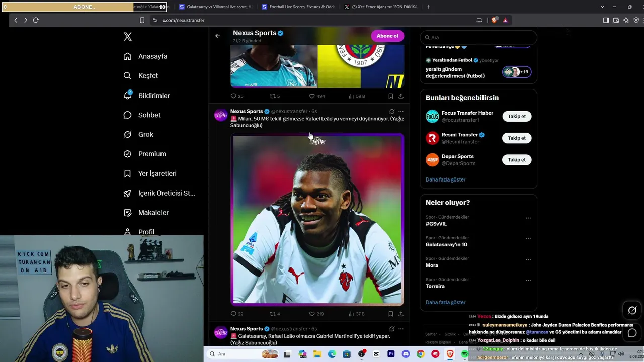Open Premium from the sidebar
644x362 pixels.
(x=144, y=154)
